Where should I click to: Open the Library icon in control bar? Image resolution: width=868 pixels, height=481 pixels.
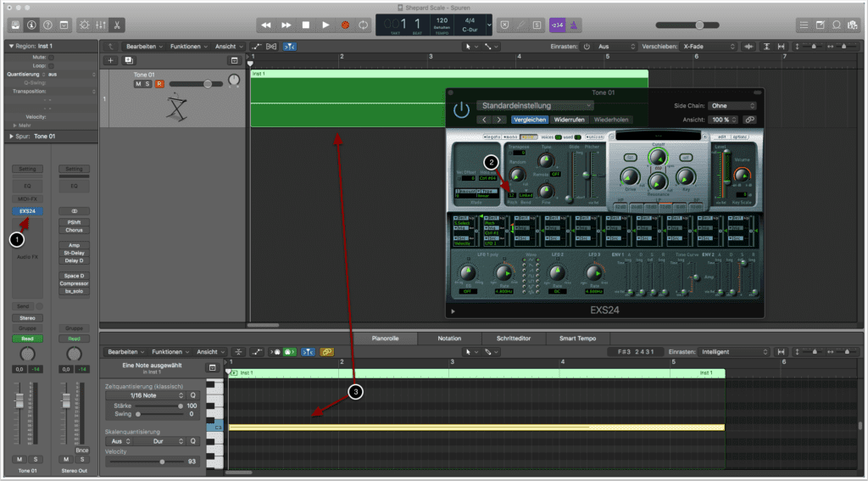(16, 25)
